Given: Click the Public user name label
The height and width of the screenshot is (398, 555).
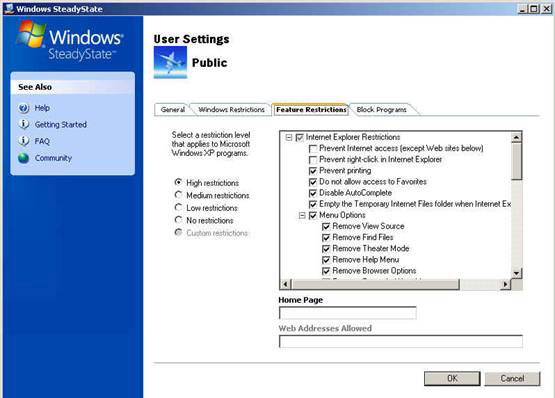Looking at the screenshot, I should [x=210, y=63].
